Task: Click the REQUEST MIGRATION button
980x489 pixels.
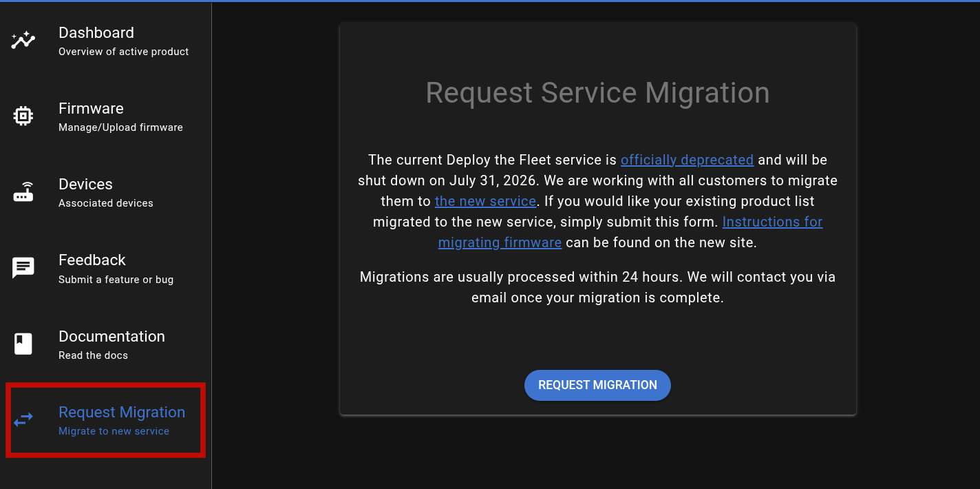Action: coord(597,385)
